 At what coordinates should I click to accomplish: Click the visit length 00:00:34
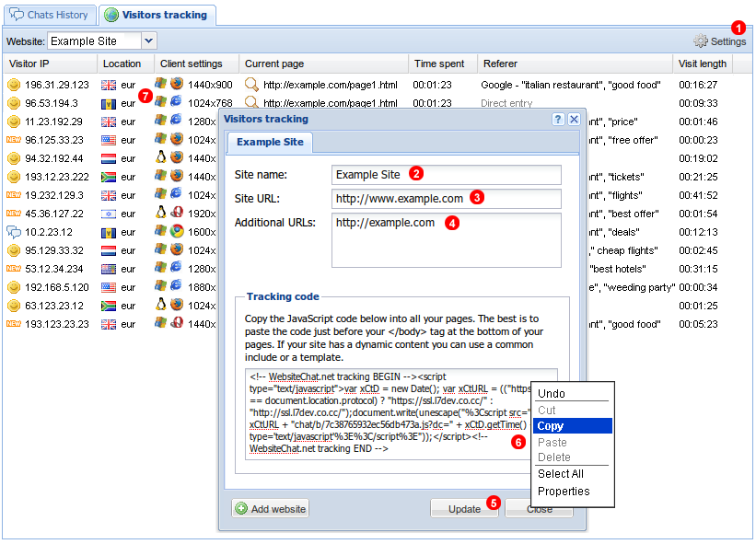698,287
